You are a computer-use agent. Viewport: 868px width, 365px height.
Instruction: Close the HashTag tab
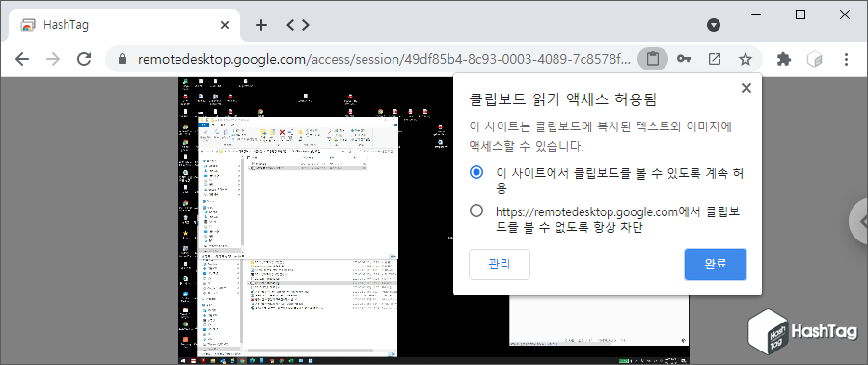[224, 25]
